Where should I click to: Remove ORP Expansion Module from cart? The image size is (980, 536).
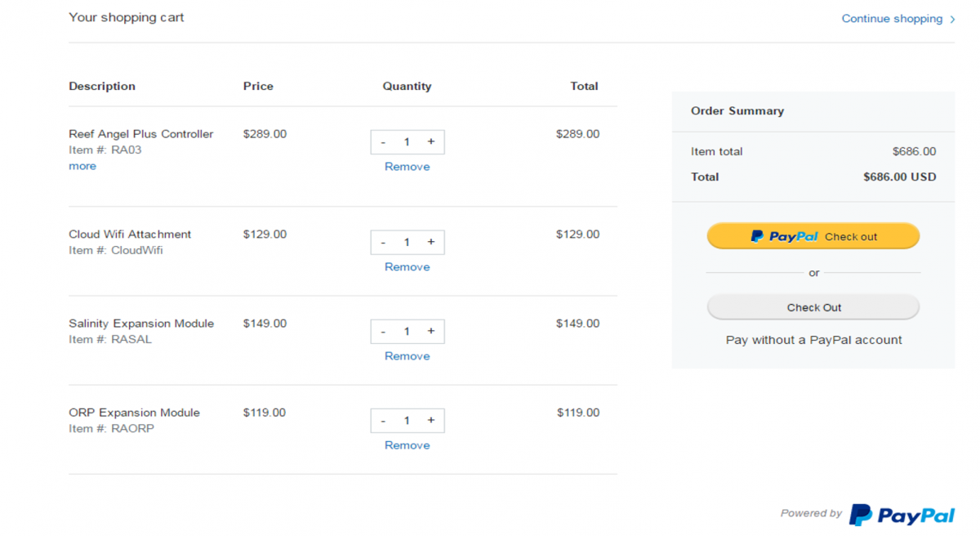407,445
